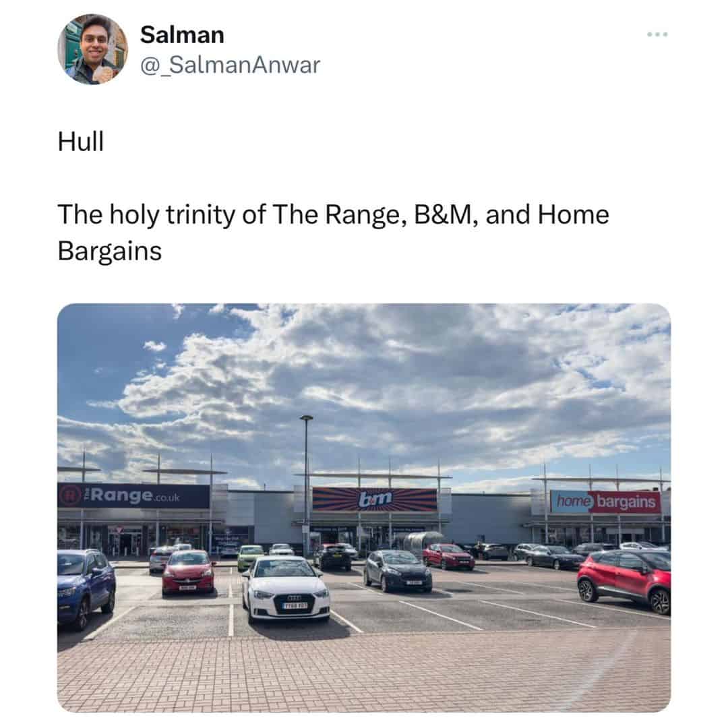Click the dark Ford hatchback in photo
The height and width of the screenshot is (728, 728).
pyautogui.click(x=398, y=571)
